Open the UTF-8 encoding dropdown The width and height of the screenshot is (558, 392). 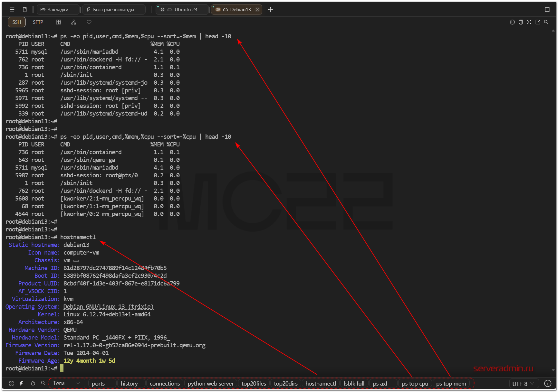(x=524, y=383)
